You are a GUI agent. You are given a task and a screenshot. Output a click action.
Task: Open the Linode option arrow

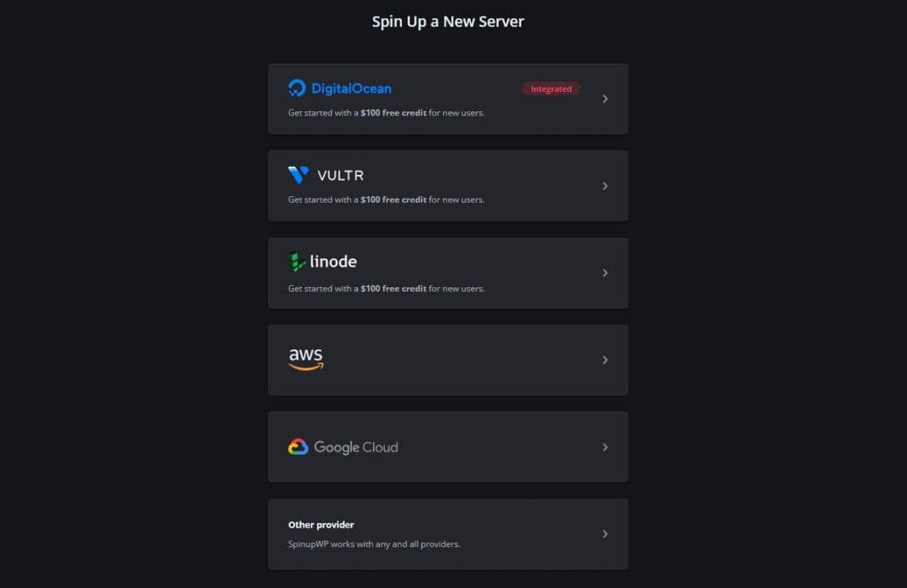605,273
